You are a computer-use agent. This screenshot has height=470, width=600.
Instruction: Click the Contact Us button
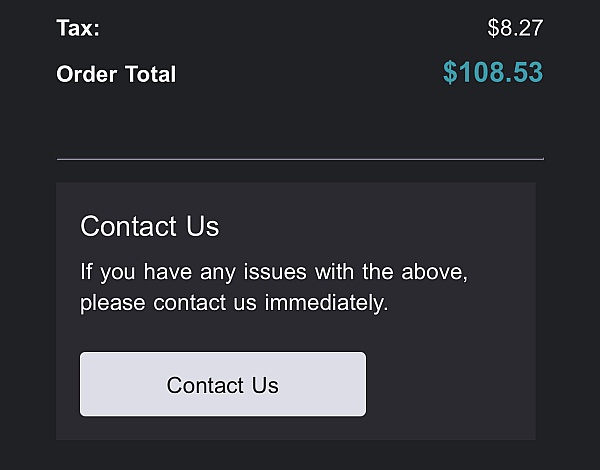coord(222,384)
